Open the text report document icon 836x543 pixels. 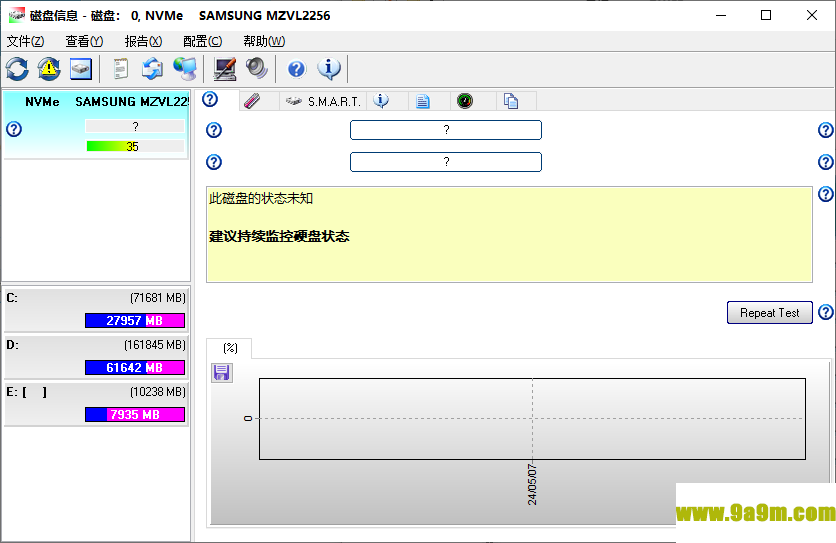[x=121, y=69]
